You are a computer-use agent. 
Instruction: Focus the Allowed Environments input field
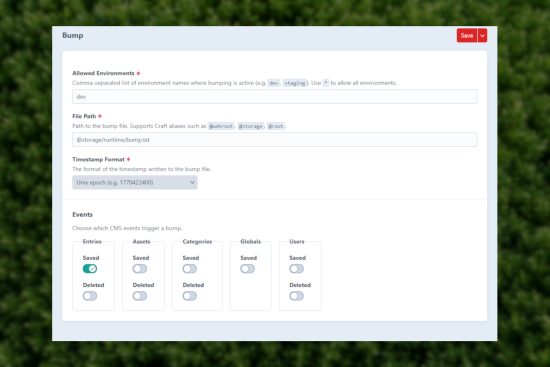pyautogui.click(x=274, y=96)
